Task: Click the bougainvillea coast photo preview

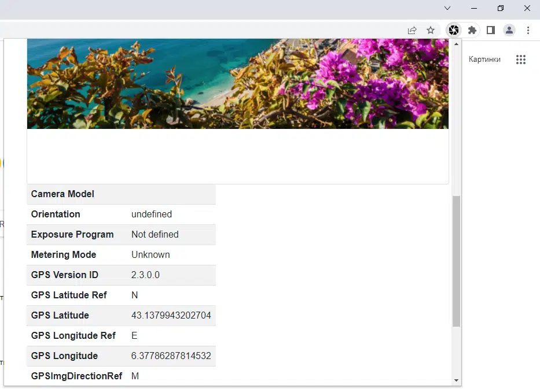Action: (238, 84)
